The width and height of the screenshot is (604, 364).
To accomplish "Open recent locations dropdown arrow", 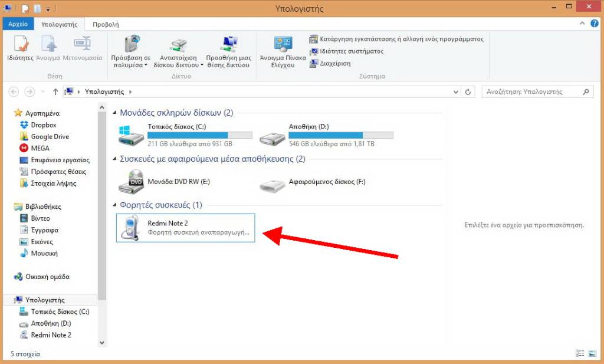I will tap(42, 92).
